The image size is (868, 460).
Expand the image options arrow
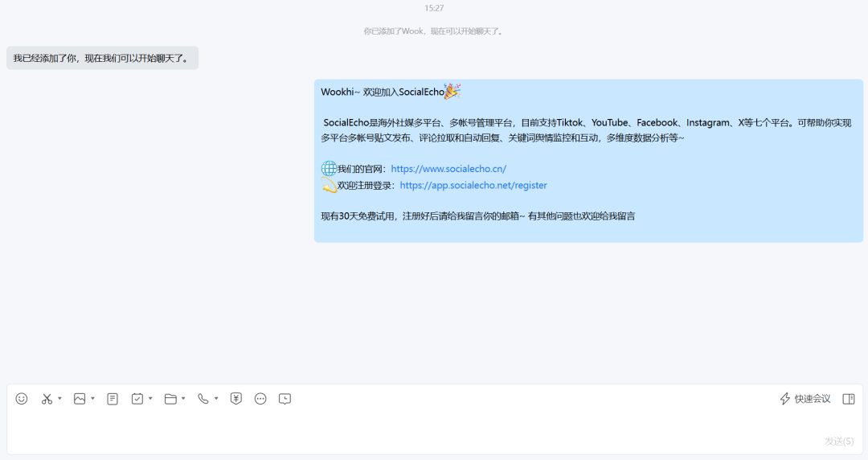[93, 399]
